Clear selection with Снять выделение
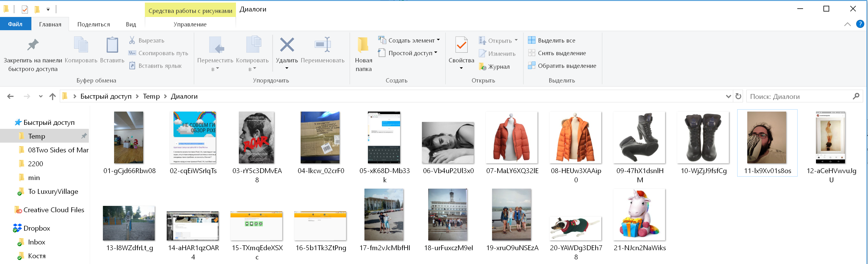 tap(557, 53)
